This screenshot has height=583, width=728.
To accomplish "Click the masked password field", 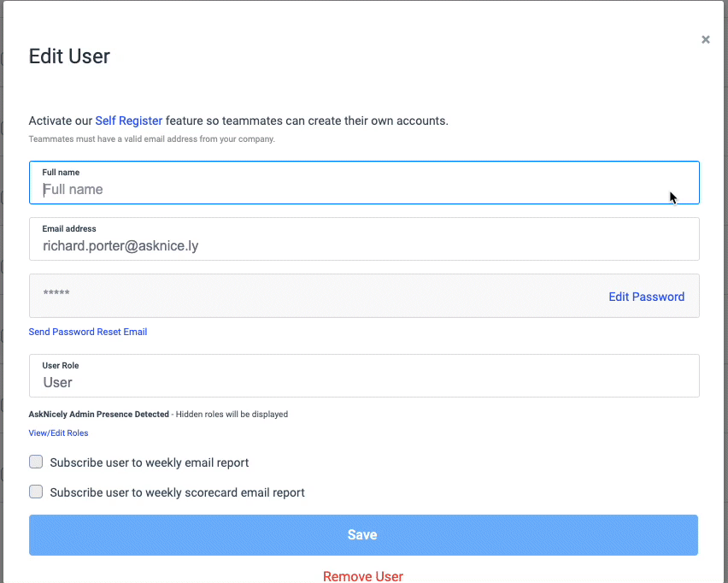I will coord(308,296).
